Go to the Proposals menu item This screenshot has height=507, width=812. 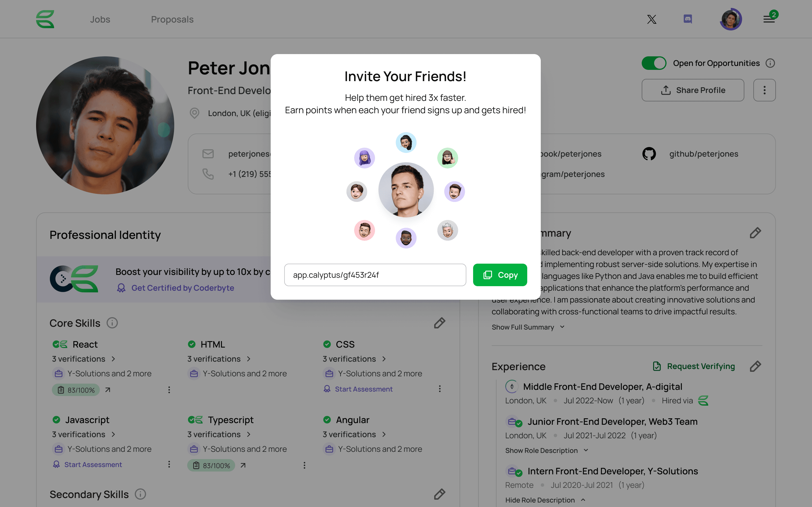coord(172,19)
